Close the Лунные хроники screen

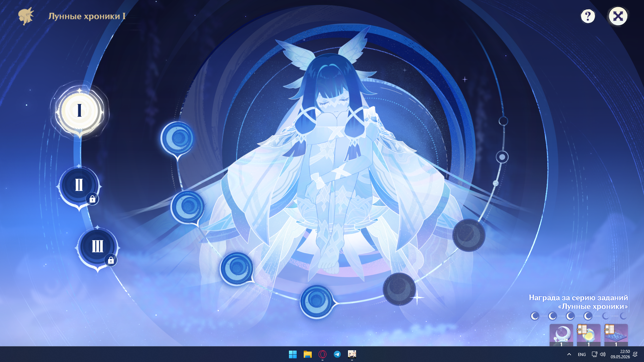618,16
